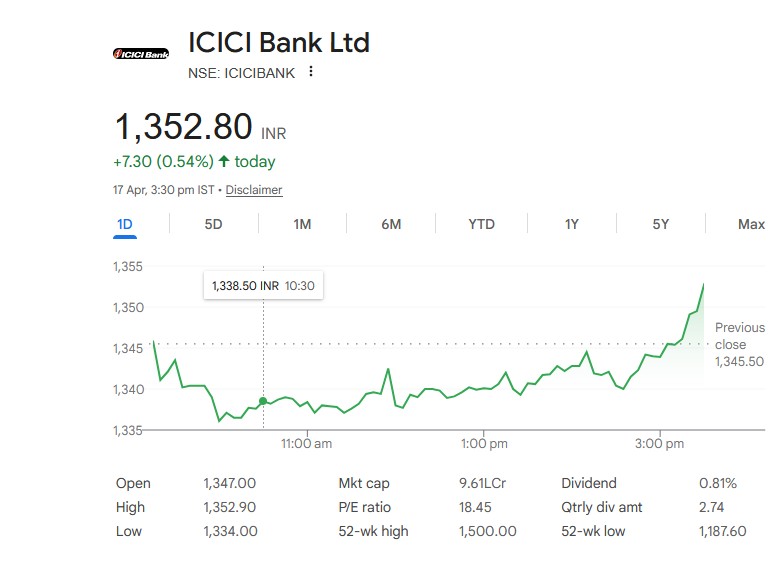Click the Qtrly div amt label

[603, 507]
